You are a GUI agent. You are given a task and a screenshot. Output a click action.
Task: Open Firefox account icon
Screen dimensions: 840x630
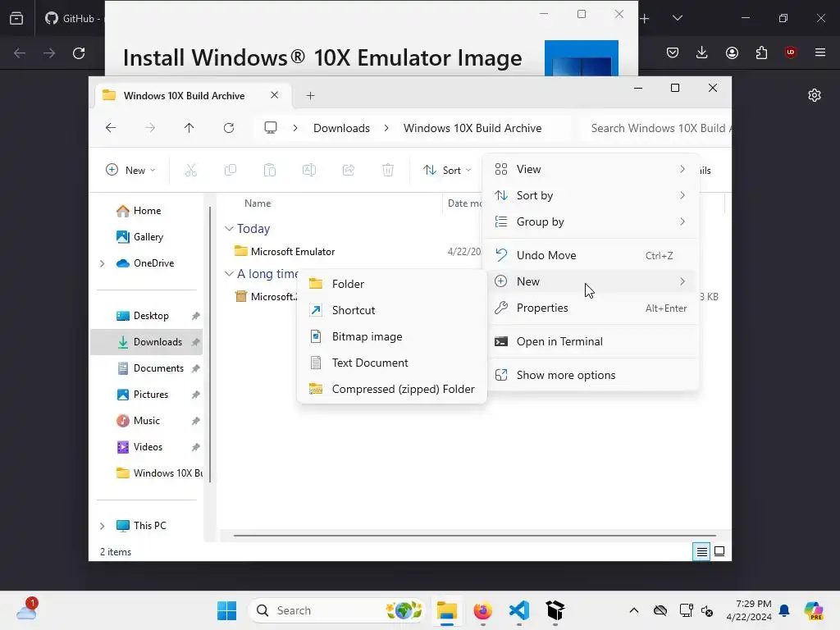tap(732, 52)
